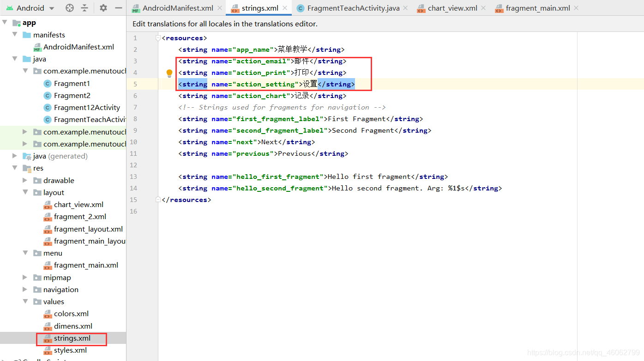Click the colors.xml file icon

click(48, 314)
